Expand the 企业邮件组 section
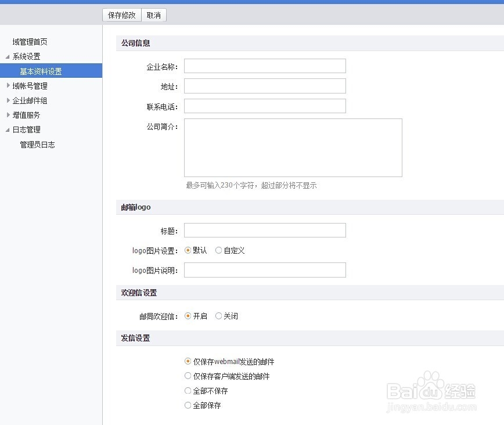 point(30,100)
